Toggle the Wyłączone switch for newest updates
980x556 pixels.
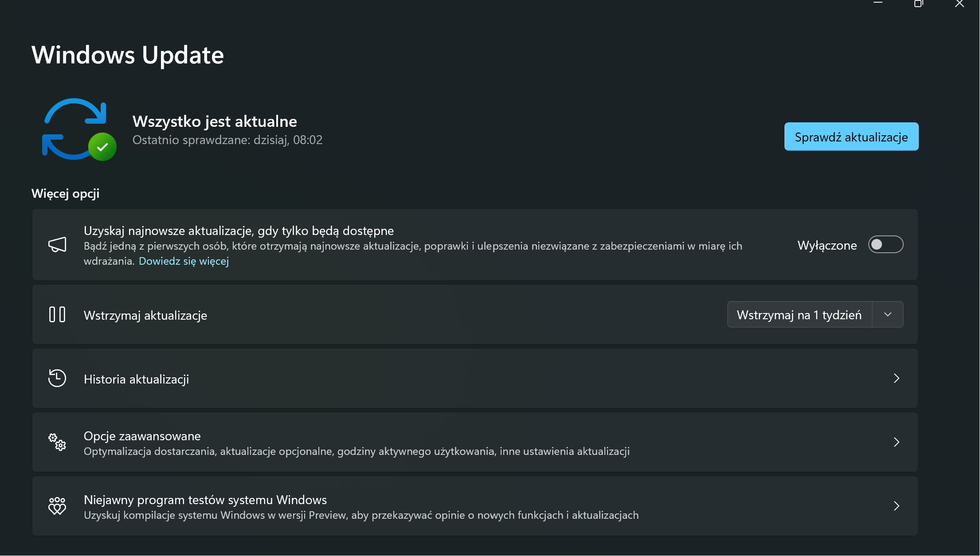coord(886,244)
